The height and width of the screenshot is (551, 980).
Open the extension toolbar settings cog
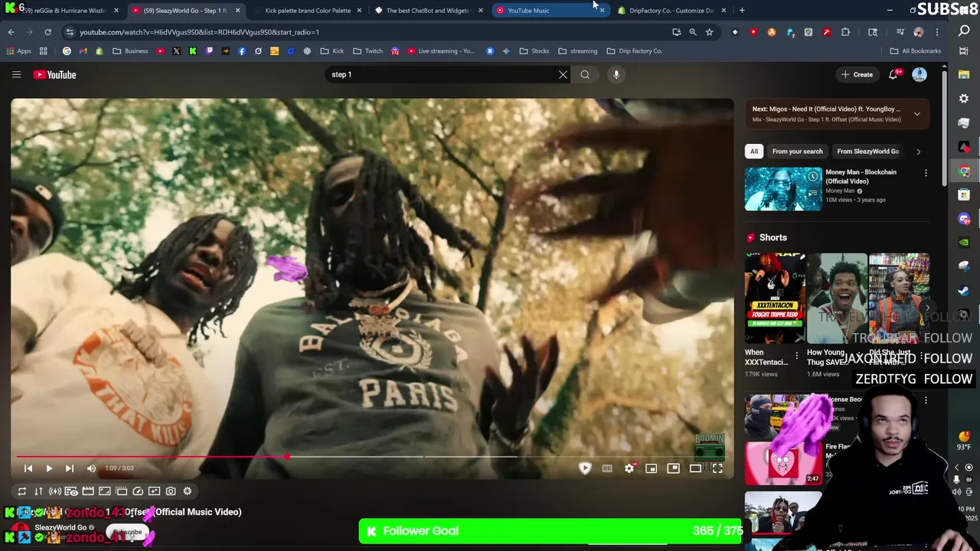tap(188, 491)
